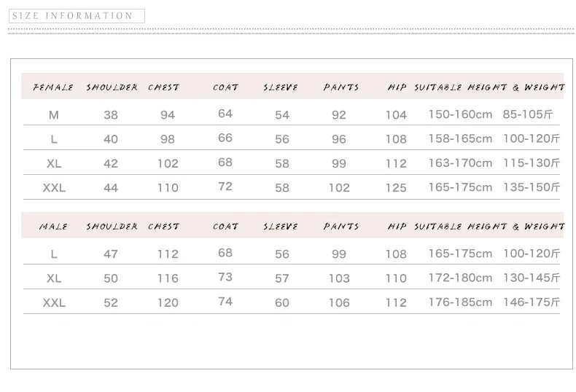This screenshot has width=576, height=392.
Task: Select the female XXL hip value 125
Action: click(x=396, y=187)
